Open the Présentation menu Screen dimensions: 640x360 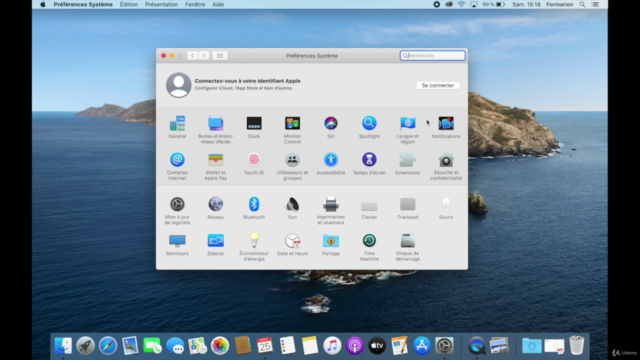[161, 4]
